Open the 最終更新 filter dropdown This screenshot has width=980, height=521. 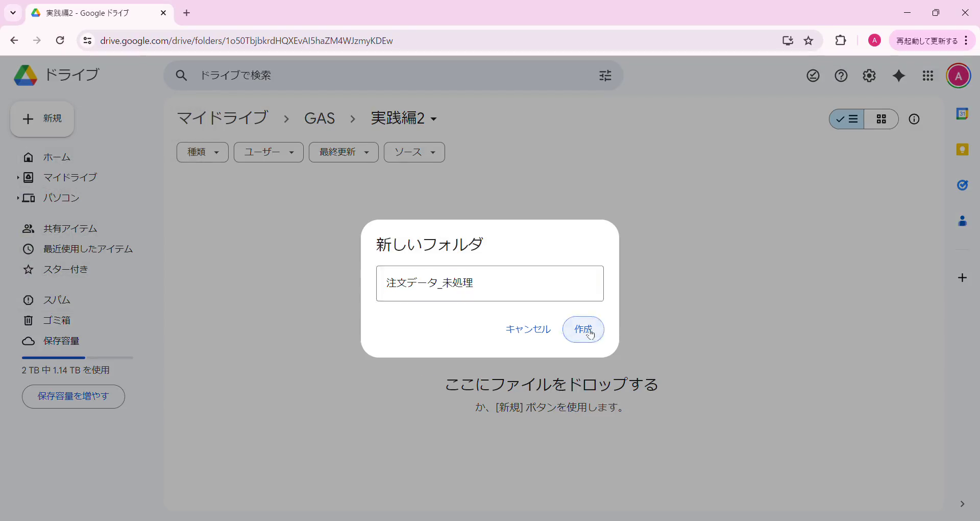pos(343,152)
